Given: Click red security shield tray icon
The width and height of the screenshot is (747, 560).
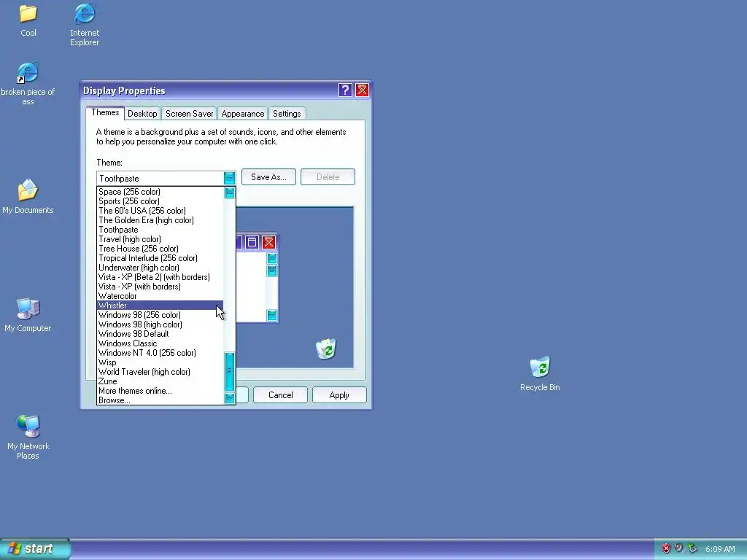Looking at the screenshot, I should click(x=666, y=548).
